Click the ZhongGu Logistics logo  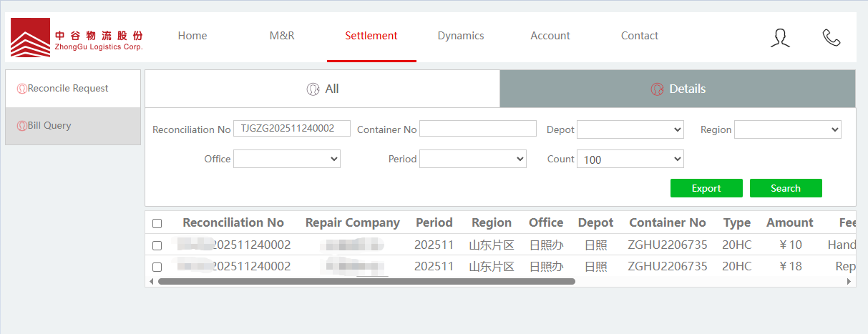coord(77,37)
